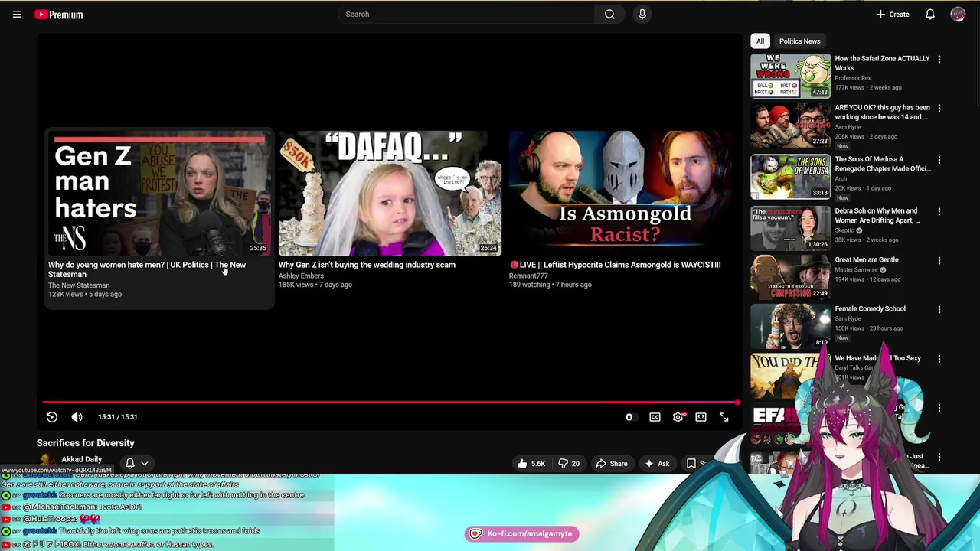Mute the video volume speaker
The width and height of the screenshot is (980, 551).
tap(77, 417)
